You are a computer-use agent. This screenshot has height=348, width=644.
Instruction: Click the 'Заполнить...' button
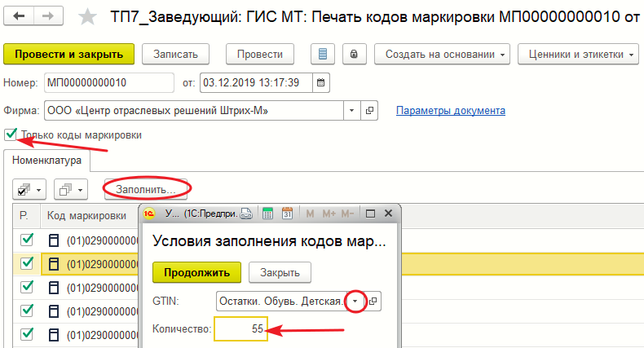146,190
